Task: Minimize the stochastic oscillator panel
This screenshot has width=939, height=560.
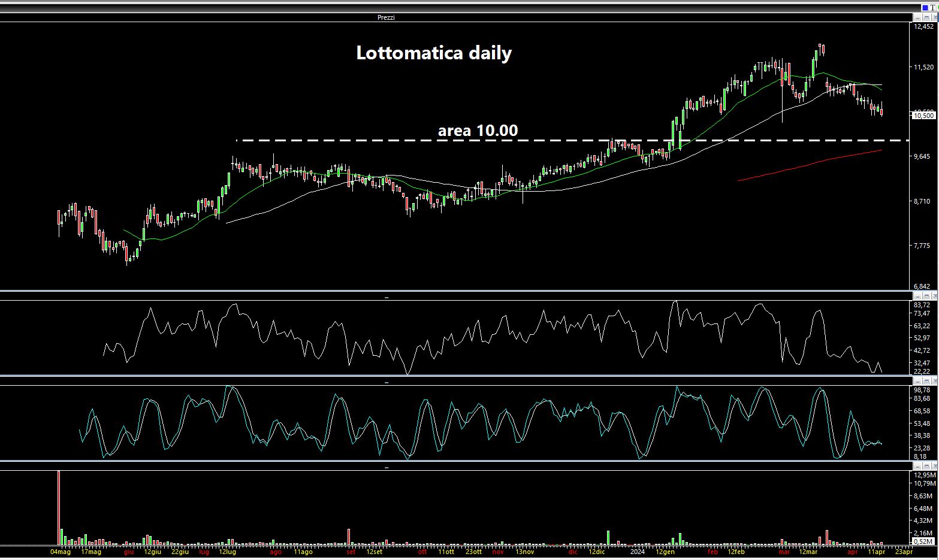Action: (917, 381)
